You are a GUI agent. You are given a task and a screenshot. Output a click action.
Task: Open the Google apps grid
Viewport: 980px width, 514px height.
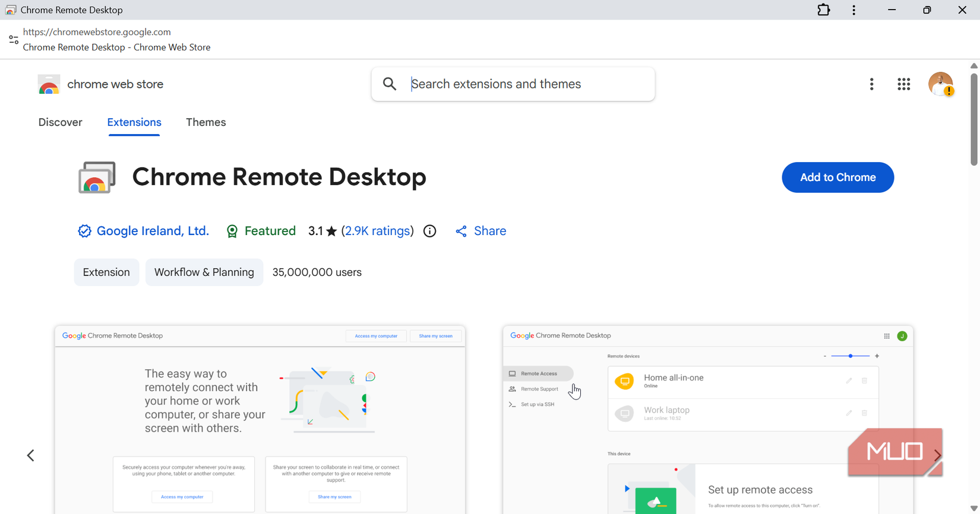coord(904,84)
